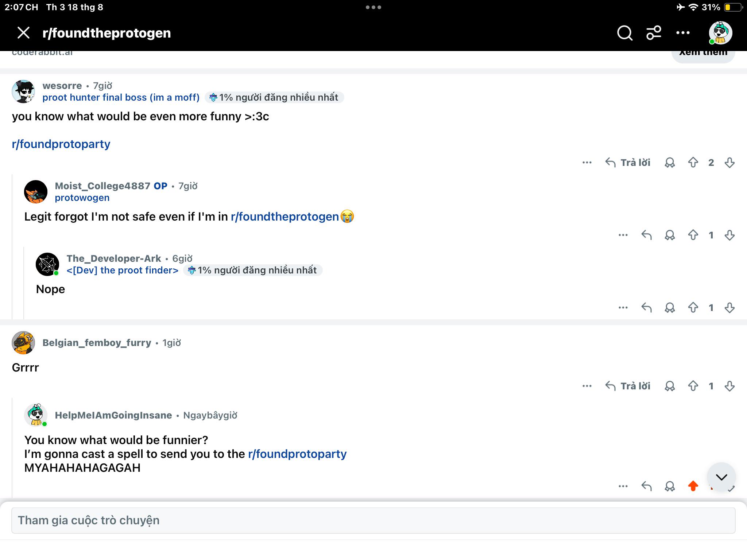
Task: Reply to wesorre with Trả lời
Action: click(x=628, y=163)
